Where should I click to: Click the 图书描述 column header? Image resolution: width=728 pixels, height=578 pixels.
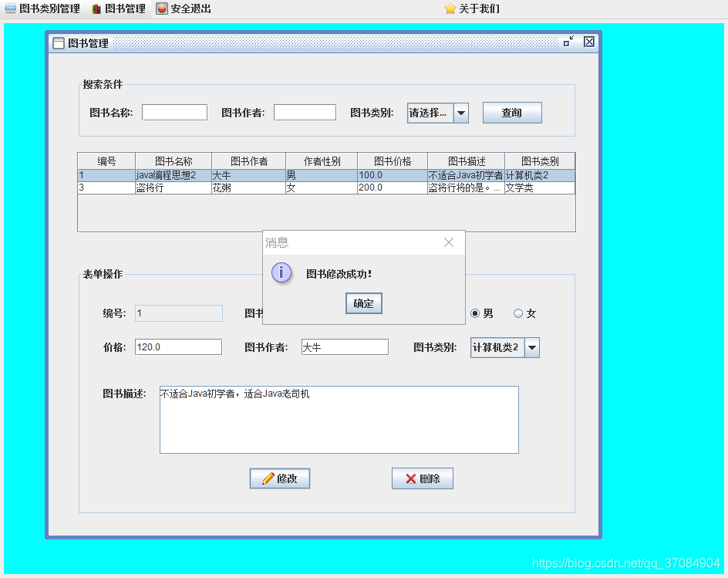[466, 161]
